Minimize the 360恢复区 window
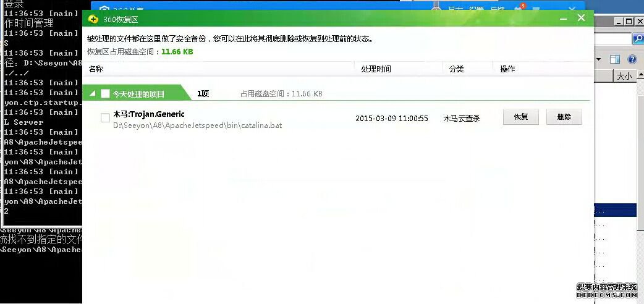The image size is (644, 304). point(563,19)
